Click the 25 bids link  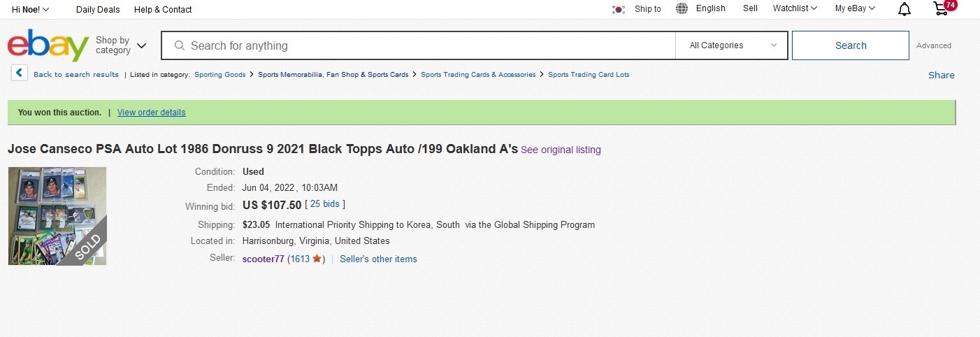click(325, 204)
